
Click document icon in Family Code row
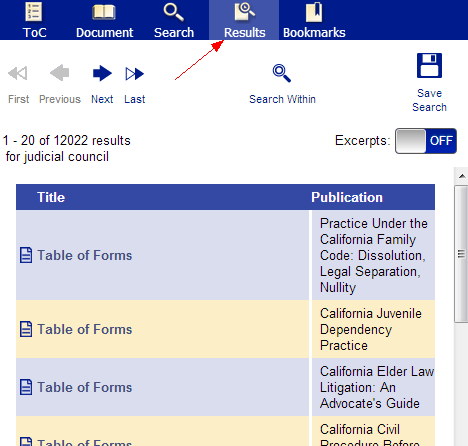pos(26,255)
